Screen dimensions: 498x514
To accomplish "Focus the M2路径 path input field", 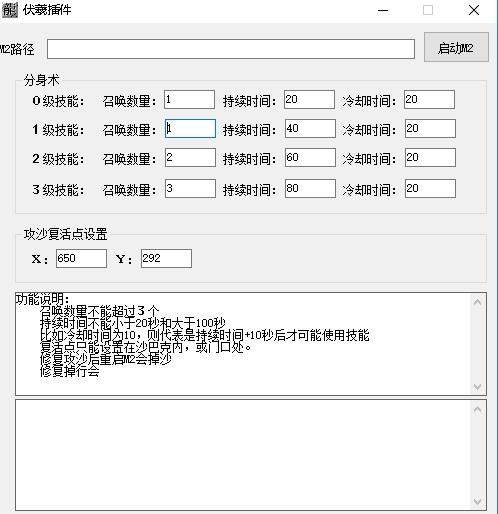I will 231,49.
